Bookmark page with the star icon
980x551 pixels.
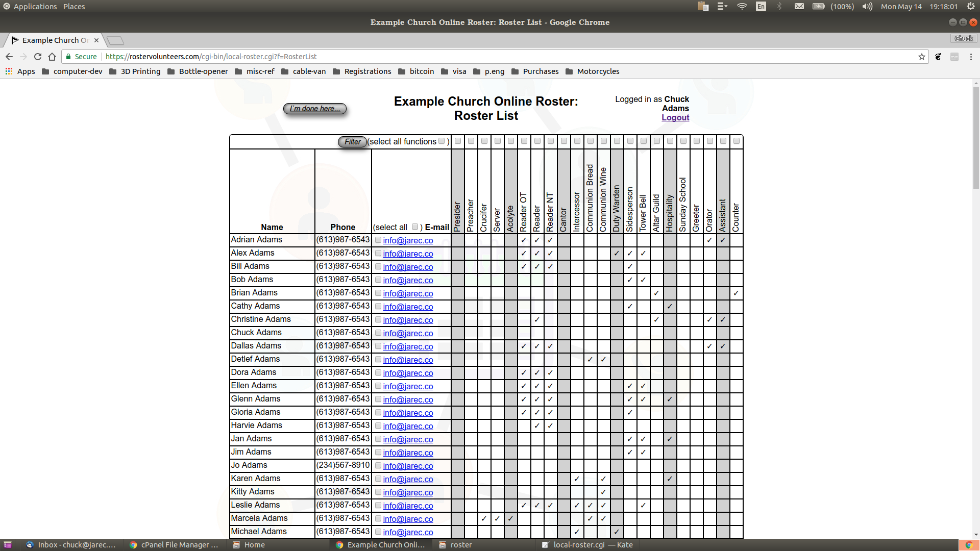click(922, 57)
